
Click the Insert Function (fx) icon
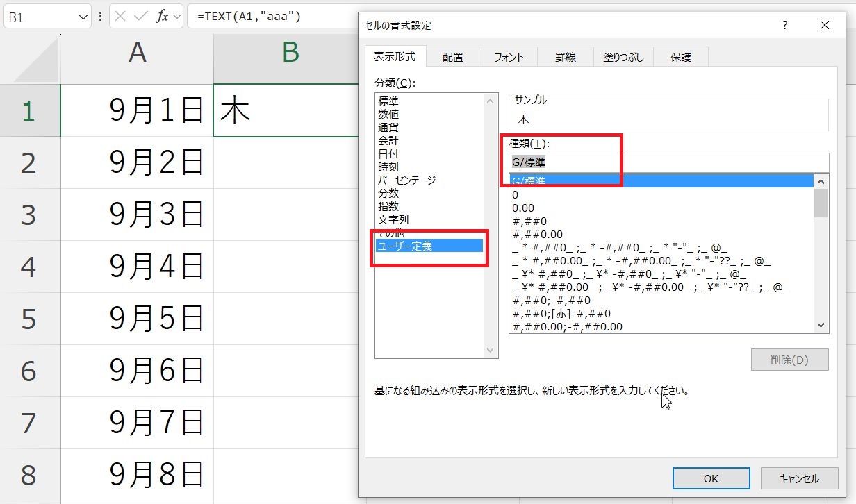(163, 15)
